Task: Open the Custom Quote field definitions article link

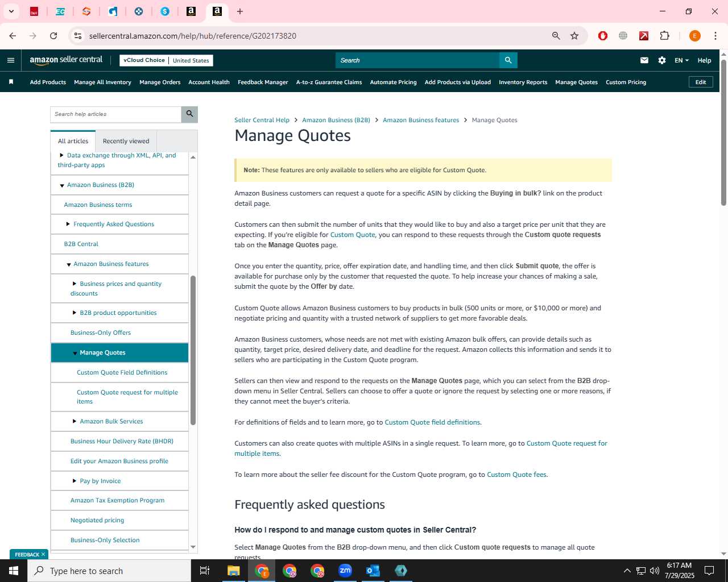Action: (x=432, y=422)
